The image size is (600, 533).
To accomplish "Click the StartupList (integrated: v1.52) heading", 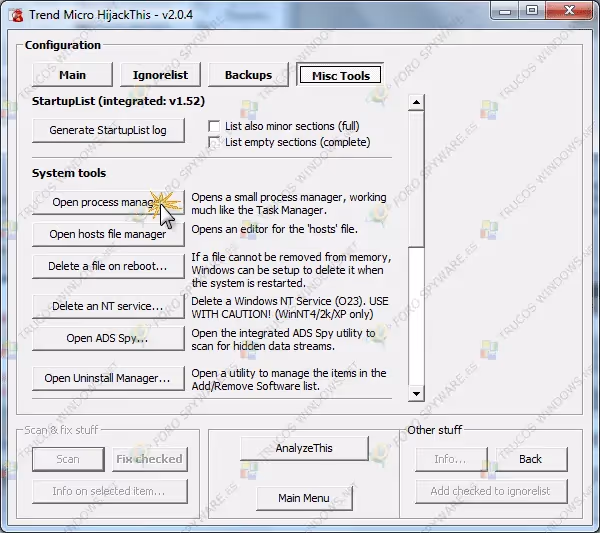I will pyautogui.click(x=118, y=101).
